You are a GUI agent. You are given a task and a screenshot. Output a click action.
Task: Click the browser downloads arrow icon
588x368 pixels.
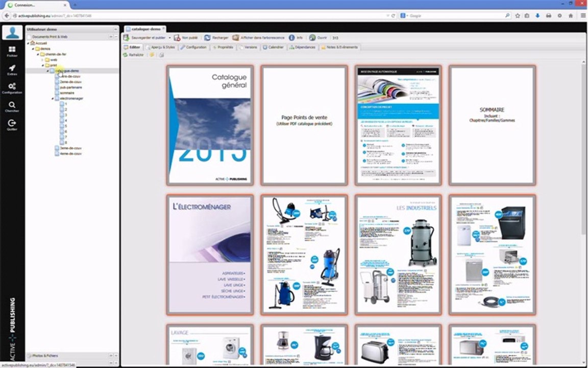pyautogui.click(x=538, y=16)
